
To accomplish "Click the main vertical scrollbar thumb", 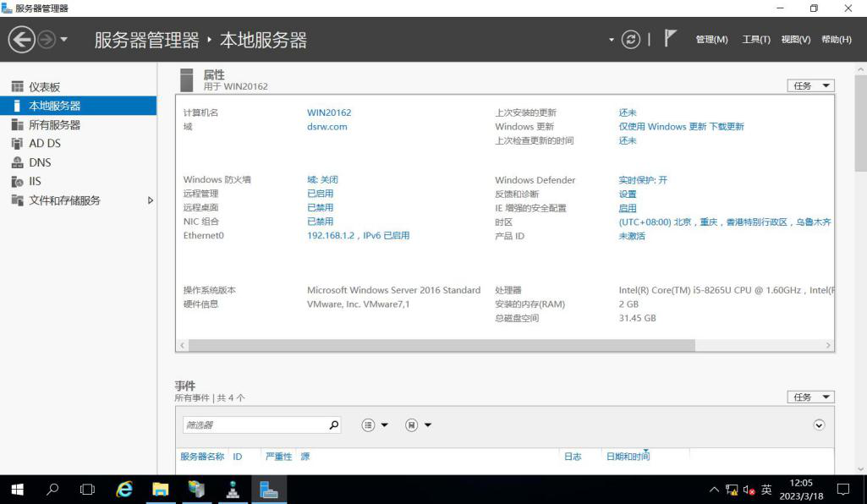I will click(x=860, y=123).
